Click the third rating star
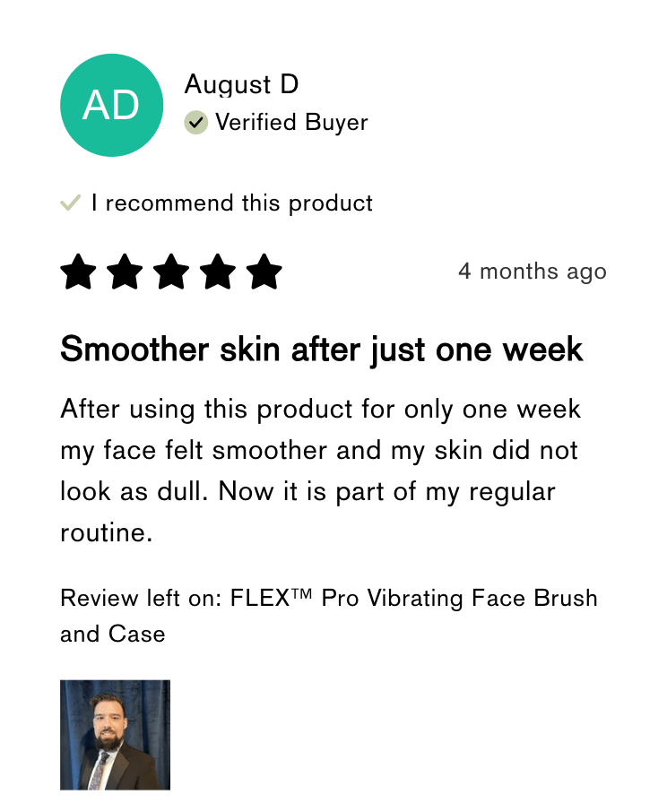Screen dimensions: 667x812 tap(171, 272)
